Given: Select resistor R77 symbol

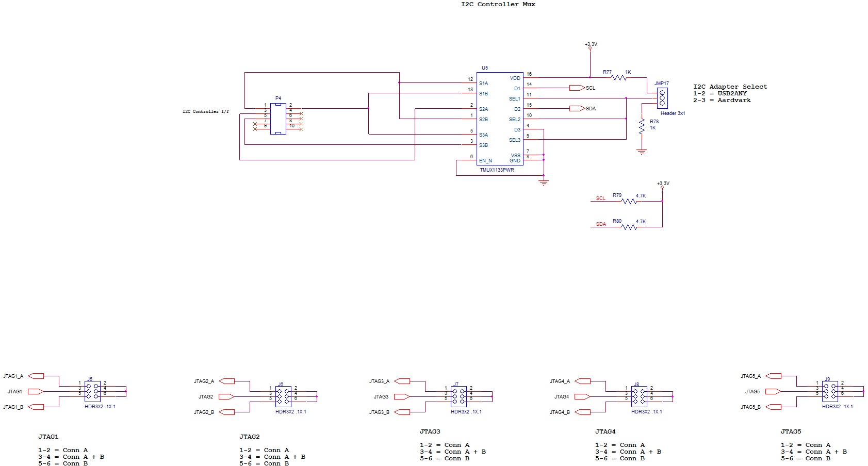Looking at the screenshot, I should coord(619,77).
